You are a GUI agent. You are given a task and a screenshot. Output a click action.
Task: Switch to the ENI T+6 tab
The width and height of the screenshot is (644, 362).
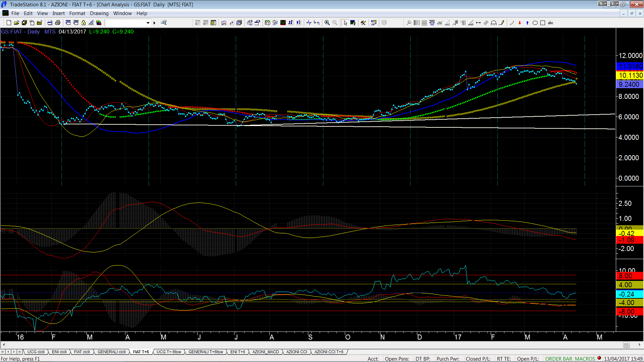tap(237, 352)
